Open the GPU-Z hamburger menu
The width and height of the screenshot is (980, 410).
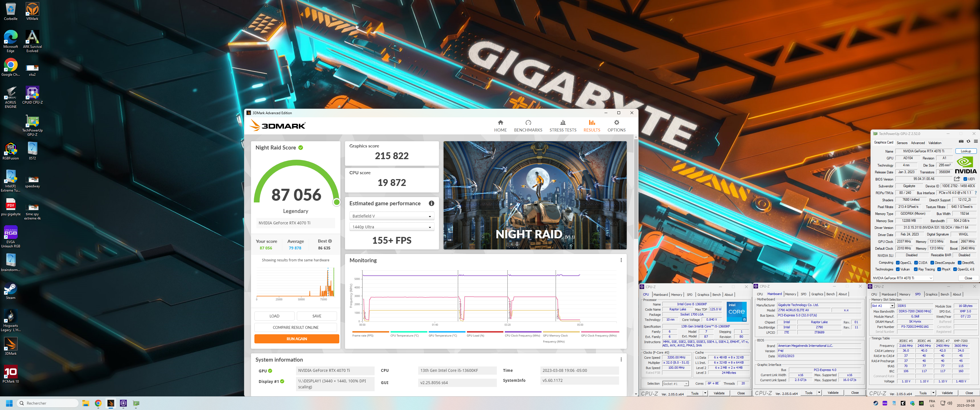[x=975, y=142]
